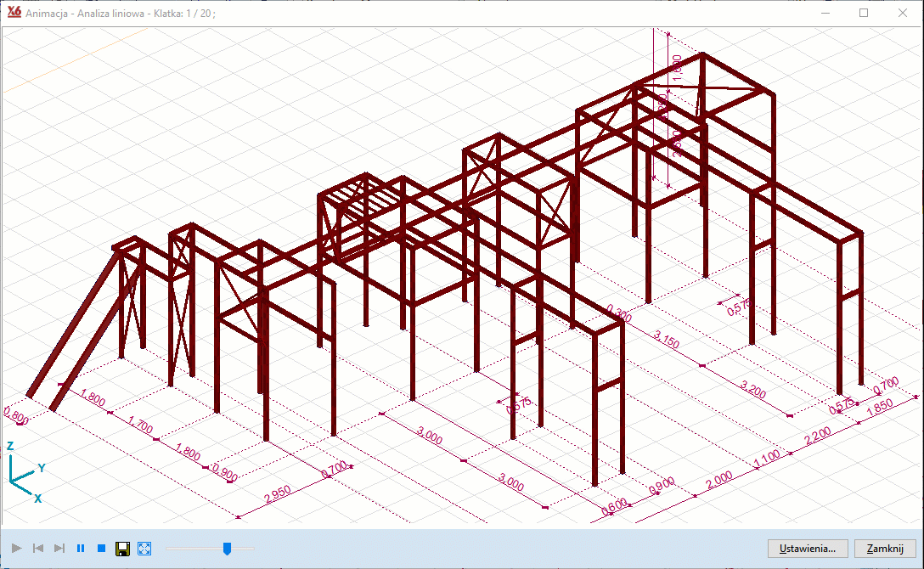
Task: Toggle full screen view with the arrows icon
Action: [x=144, y=549]
